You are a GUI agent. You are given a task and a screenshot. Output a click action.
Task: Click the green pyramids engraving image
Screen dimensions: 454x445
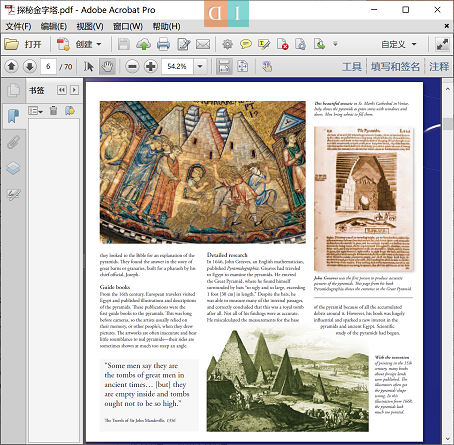click(x=287, y=380)
